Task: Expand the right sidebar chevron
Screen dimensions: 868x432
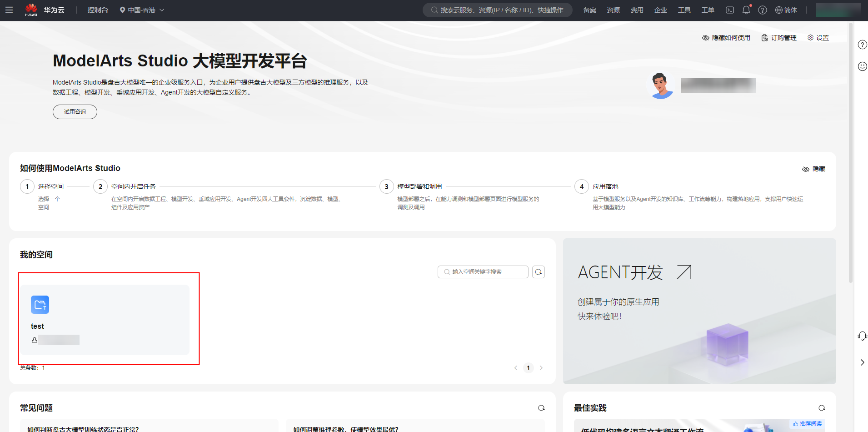Action: 862,362
